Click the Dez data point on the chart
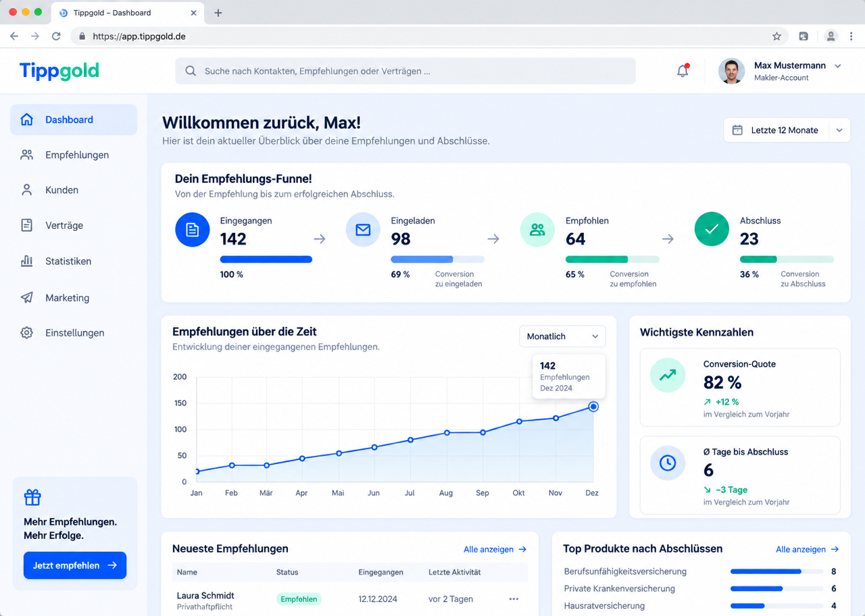This screenshot has height=616, width=865. coord(593,407)
